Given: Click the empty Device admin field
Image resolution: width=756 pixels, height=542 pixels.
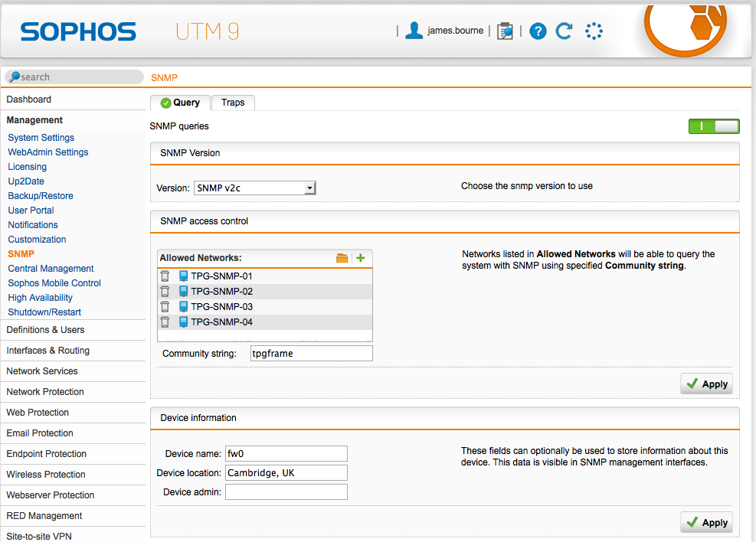Looking at the screenshot, I should click(x=286, y=492).
